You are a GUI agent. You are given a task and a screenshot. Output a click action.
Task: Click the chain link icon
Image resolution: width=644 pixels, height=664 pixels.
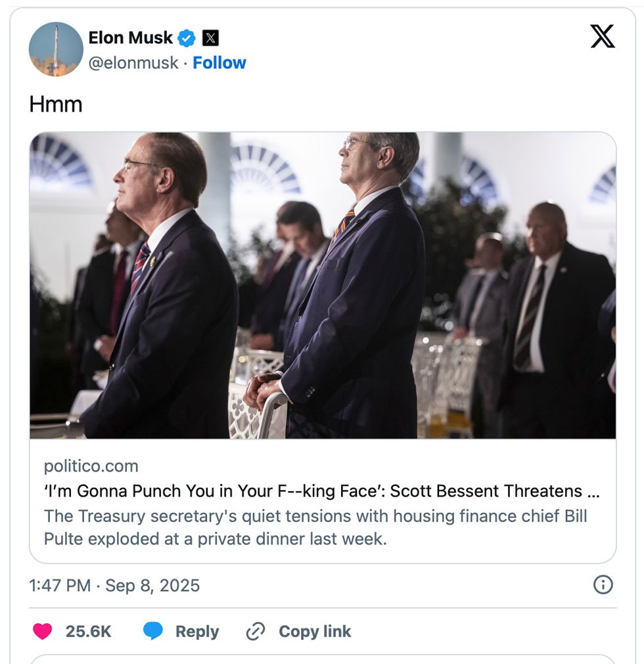click(x=255, y=632)
